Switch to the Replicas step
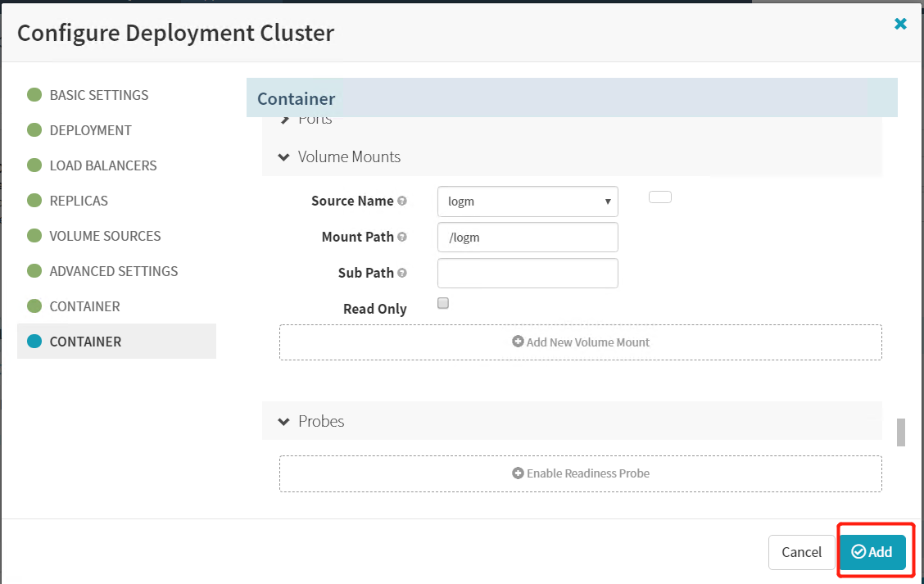Screen dimensions: 924x584 pos(79,201)
